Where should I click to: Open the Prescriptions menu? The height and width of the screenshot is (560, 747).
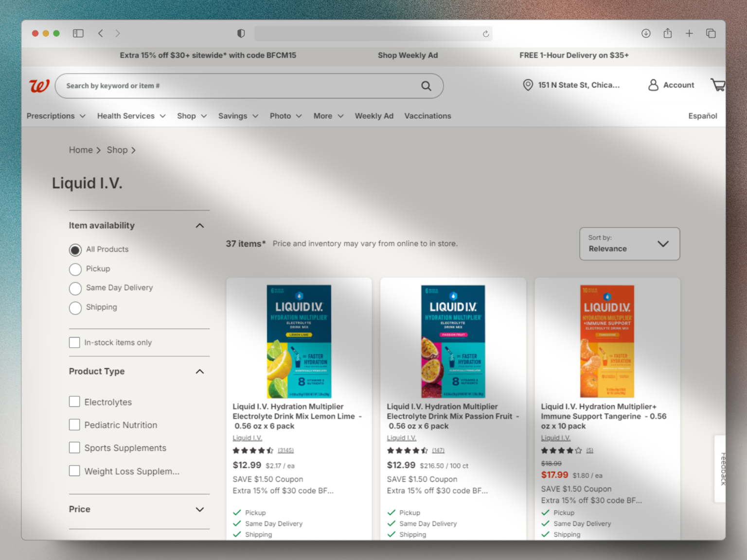[x=56, y=116]
